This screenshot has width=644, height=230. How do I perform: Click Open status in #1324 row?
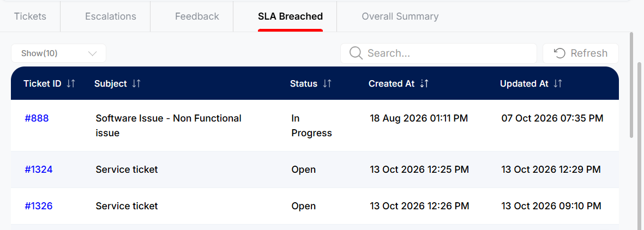[304, 169]
